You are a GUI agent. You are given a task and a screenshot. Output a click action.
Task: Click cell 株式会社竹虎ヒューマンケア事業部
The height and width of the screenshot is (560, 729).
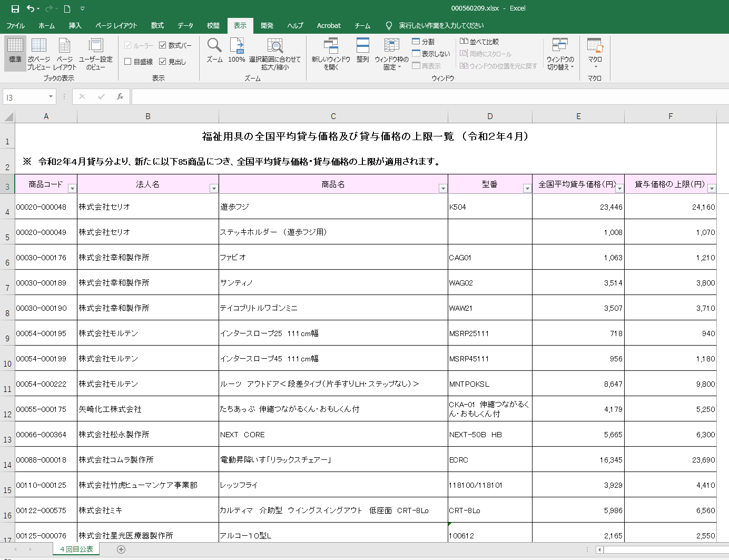click(148, 485)
